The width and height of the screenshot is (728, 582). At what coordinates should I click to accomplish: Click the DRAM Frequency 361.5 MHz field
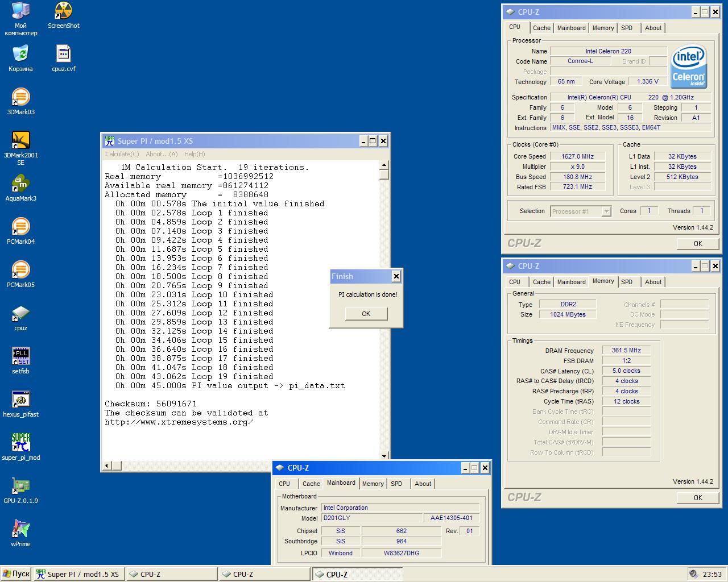626,351
